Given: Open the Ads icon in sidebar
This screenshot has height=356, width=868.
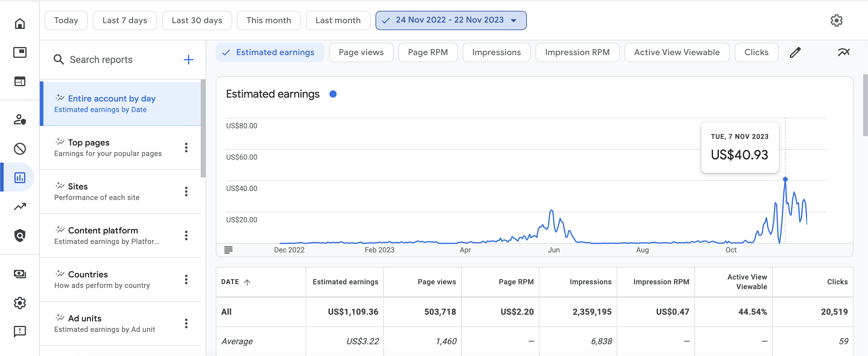Looking at the screenshot, I should click(20, 52).
